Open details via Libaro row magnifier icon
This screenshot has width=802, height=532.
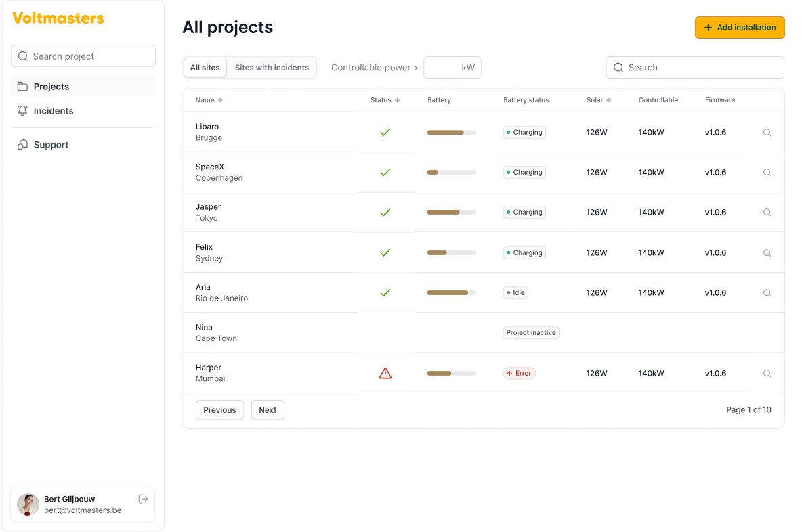pyautogui.click(x=767, y=133)
